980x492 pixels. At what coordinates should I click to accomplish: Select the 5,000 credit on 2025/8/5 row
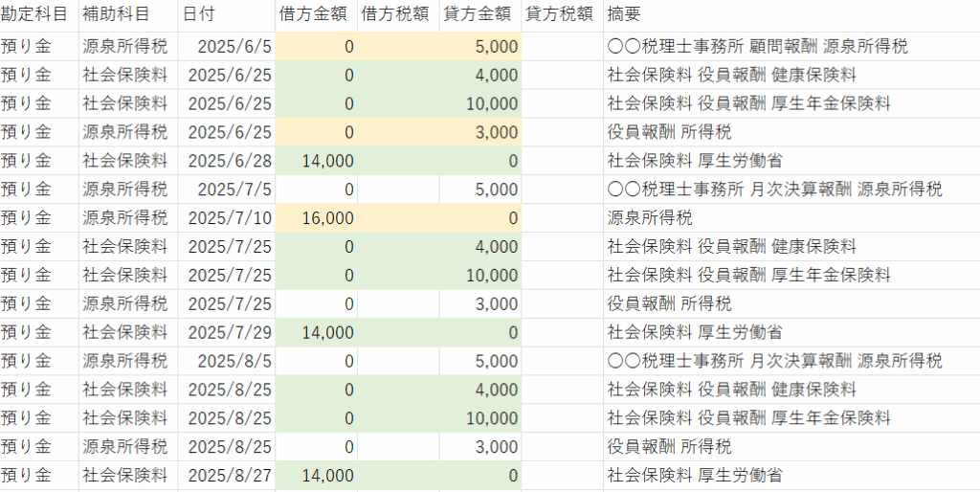click(x=496, y=362)
